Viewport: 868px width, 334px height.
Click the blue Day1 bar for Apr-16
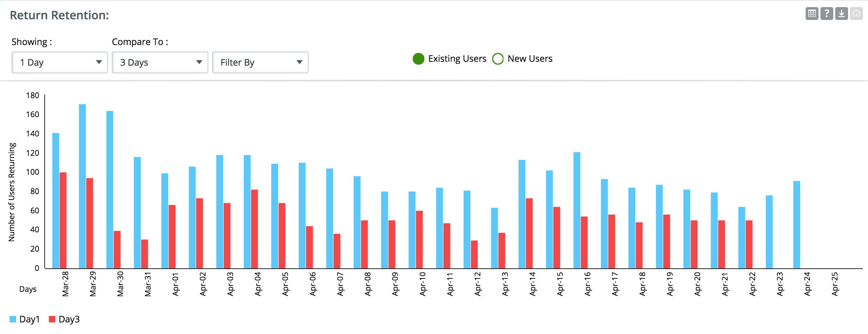[577, 210]
